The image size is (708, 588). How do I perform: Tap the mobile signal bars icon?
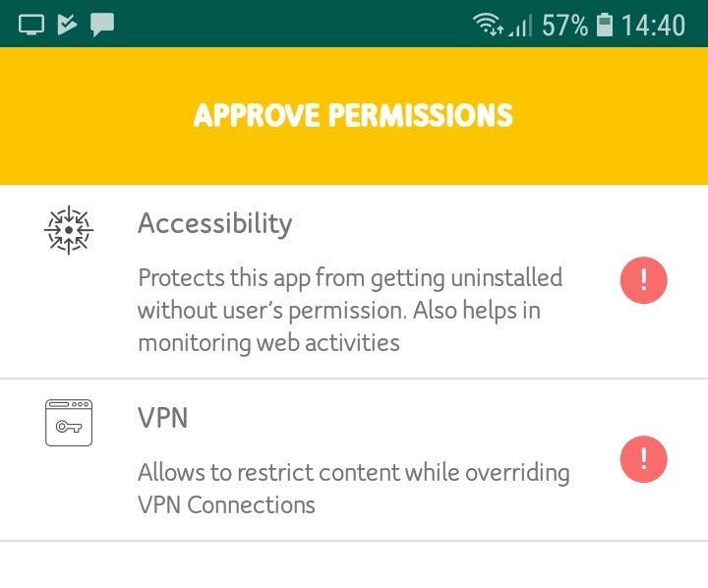(x=520, y=25)
